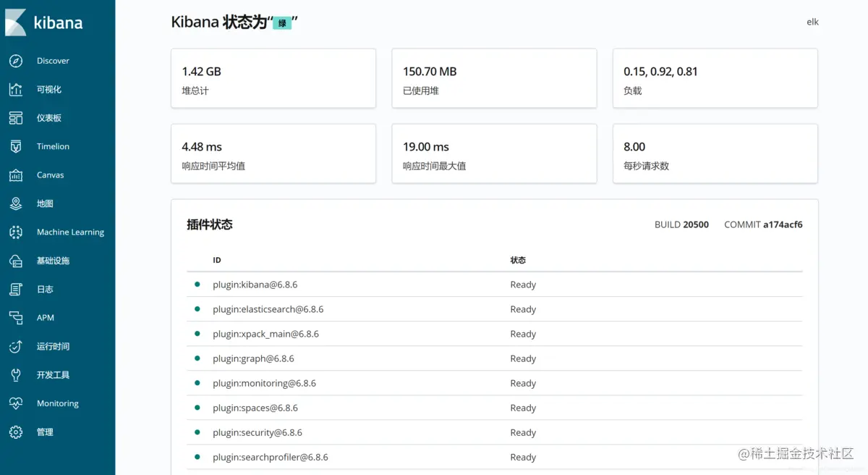Screen dimensions: 868x475
Task: Click the BUILD 20500 text
Action: point(681,224)
